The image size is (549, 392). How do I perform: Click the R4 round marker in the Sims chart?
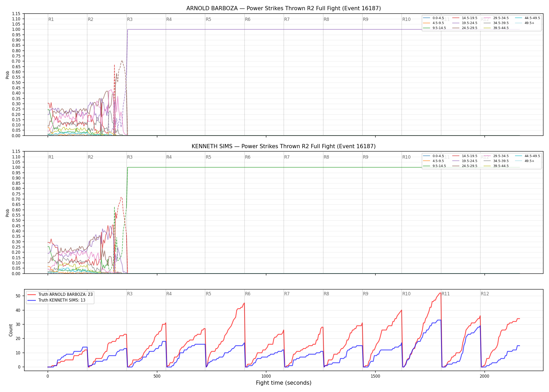coord(169,157)
